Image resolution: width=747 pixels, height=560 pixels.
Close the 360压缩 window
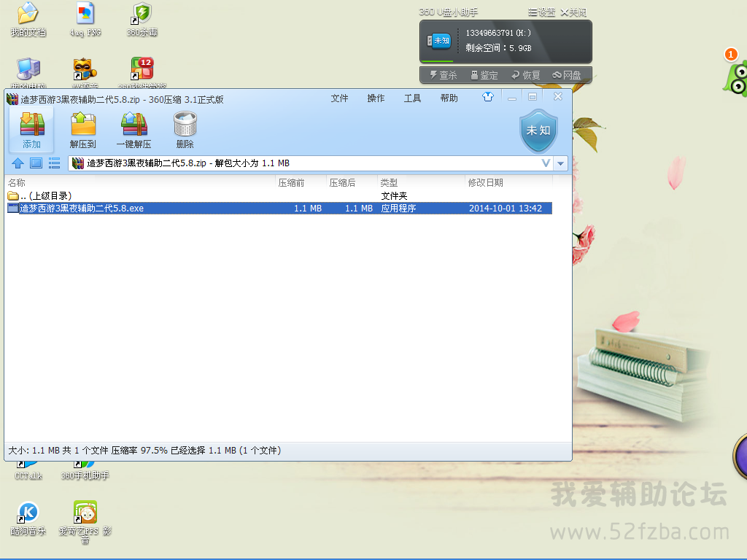pyautogui.click(x=558, y=97)
